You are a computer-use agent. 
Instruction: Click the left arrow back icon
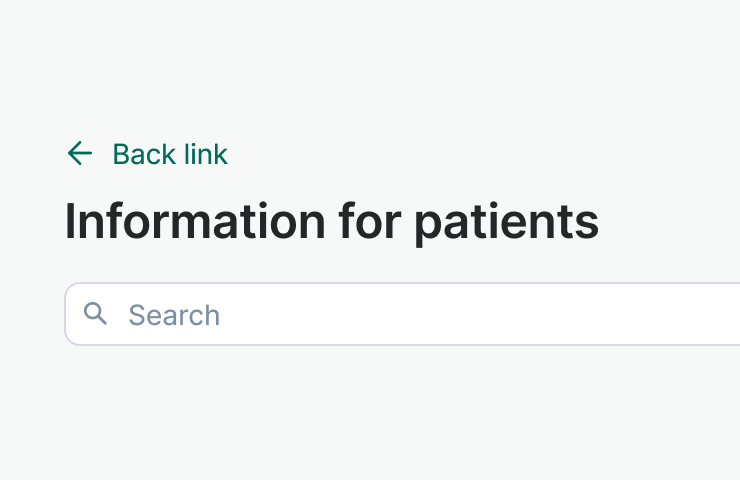[x=79, y=153]
